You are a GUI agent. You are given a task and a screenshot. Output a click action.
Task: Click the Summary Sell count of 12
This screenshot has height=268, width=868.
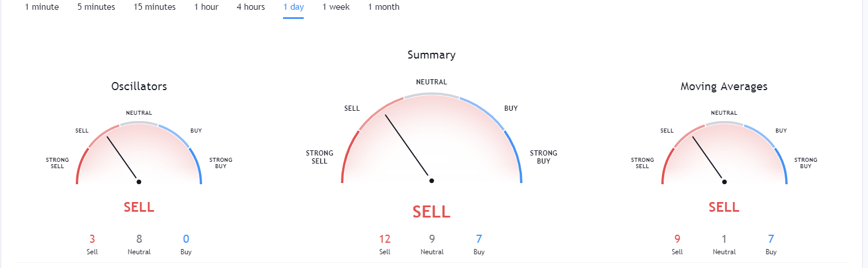coord(385,239)
